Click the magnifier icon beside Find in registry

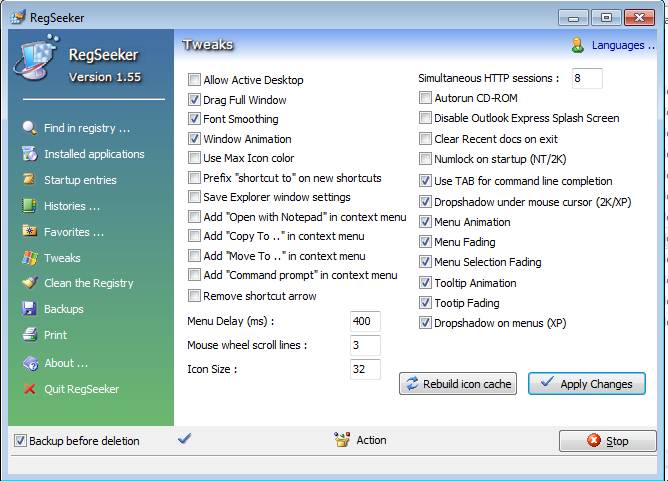point(29,127)
